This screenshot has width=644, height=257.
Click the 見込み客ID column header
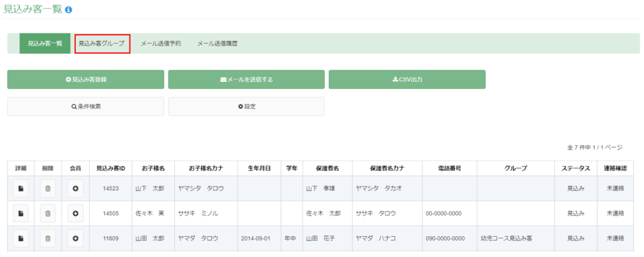(111, 168)
